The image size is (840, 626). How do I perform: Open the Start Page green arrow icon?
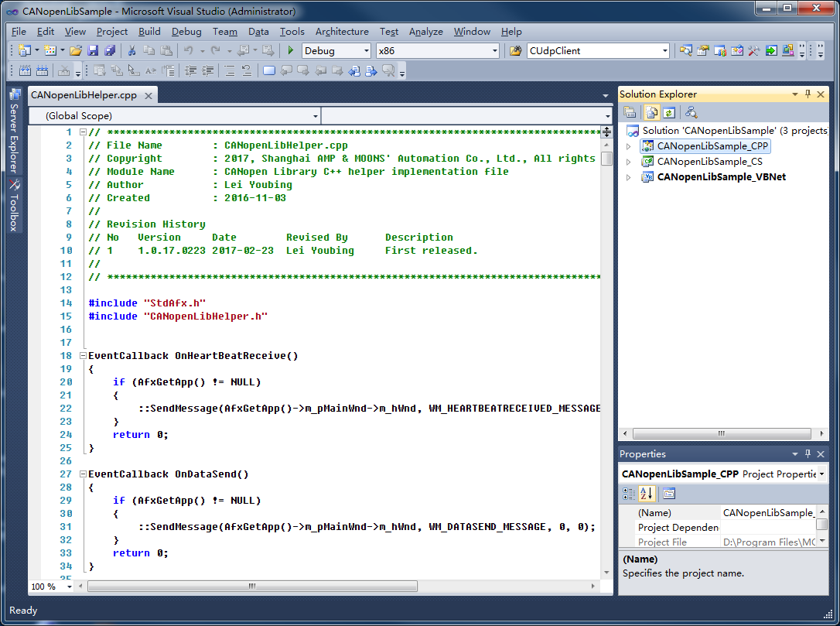(x=771, y=51)
